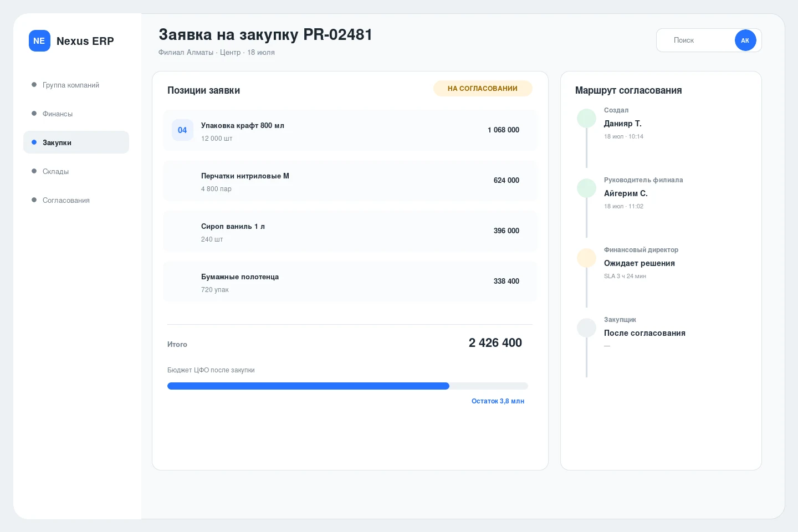Click the NE logo icon
Screen dimensions: 798x532
39,41
